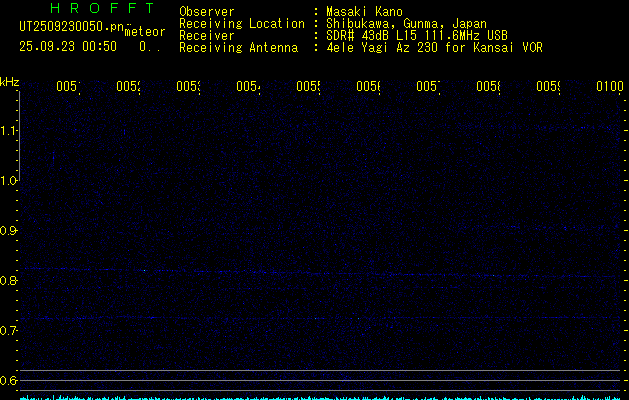Screen dimensions: 629x400
Task: Click the 0100 time marker
Action: 610,87
